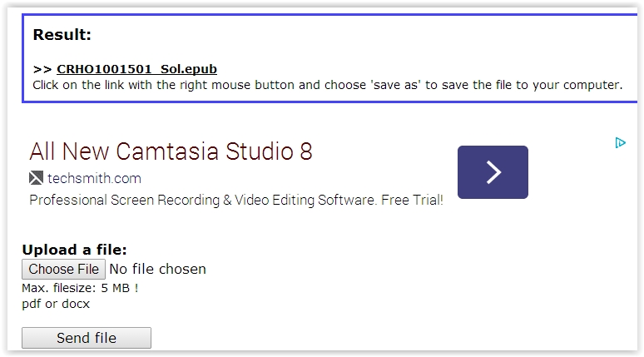Click "right mouse button" in the instructions
The image size is (644, 357).
pyautogui.click(x=219, y=85)
